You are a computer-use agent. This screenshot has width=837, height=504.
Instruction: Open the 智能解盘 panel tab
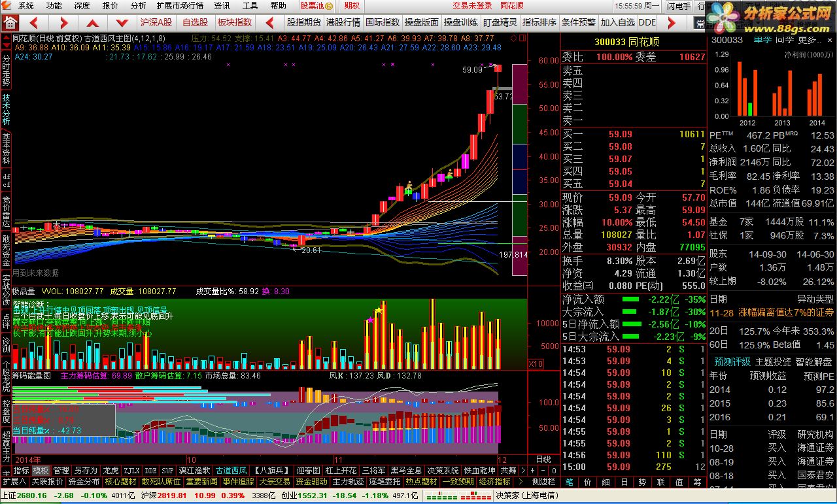[813, 361]
